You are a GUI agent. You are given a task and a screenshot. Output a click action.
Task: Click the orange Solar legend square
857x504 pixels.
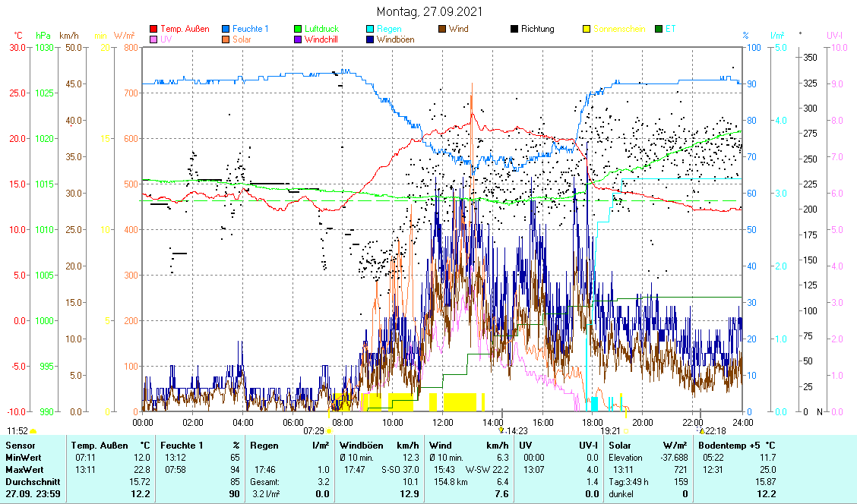coord(227,39)
